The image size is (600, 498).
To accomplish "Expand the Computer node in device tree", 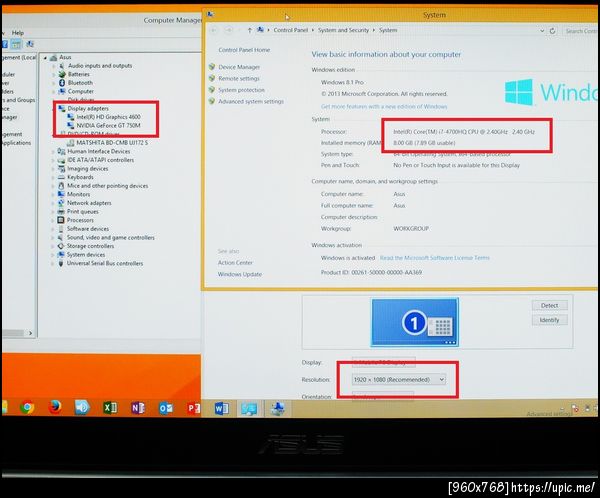I will point(54,91).
